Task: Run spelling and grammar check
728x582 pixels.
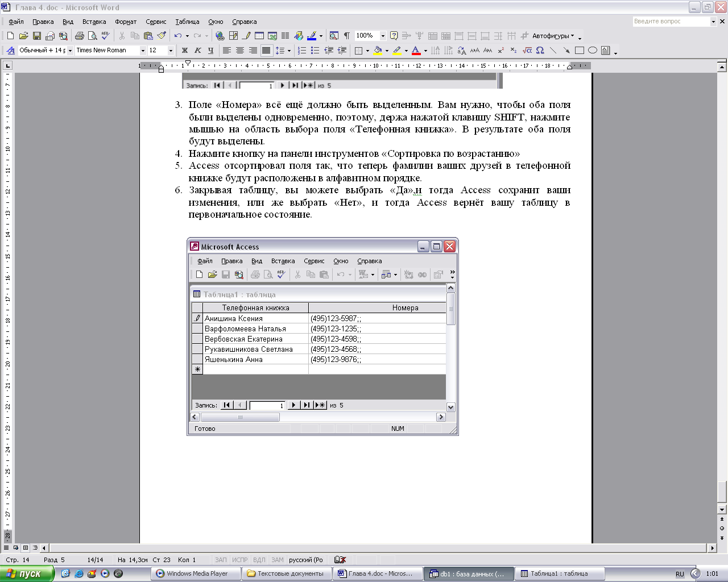Action: pos(105,36)
